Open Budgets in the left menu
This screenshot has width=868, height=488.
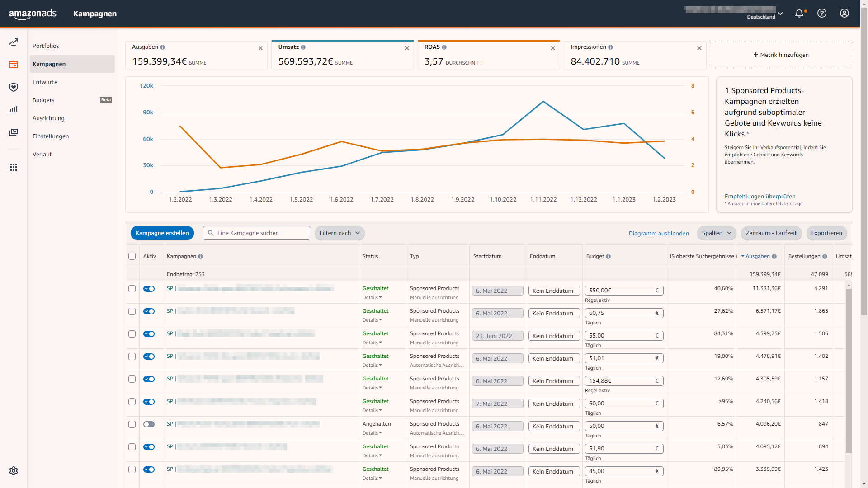tap(43, 100)
